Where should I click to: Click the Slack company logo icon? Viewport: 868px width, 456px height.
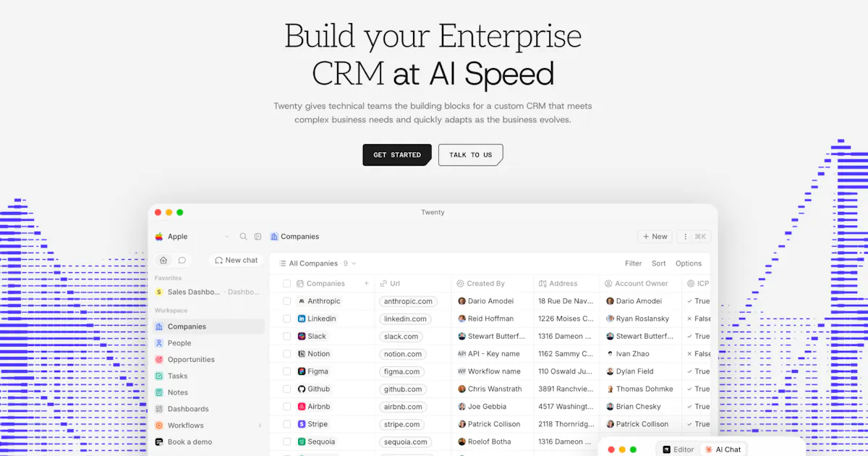coord(302,337)
